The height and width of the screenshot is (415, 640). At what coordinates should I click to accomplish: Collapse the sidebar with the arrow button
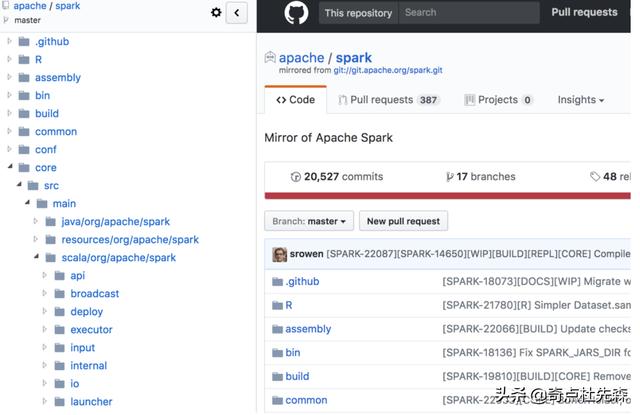tap(237, 13)
